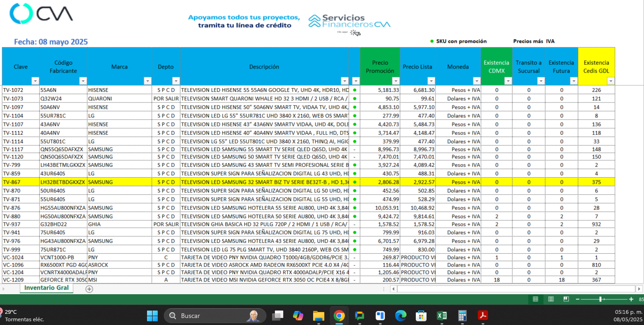Open the weather widget showing 29°C
Screen dimensions: 644x325
point(22,316)
